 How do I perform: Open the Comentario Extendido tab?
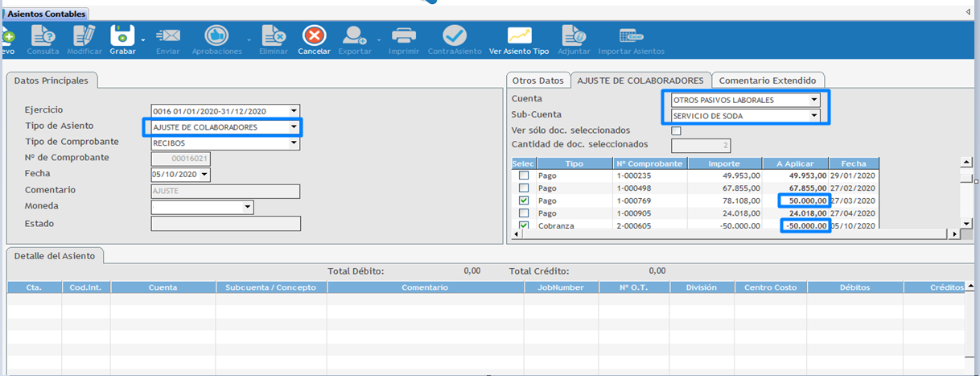(767, 81)
